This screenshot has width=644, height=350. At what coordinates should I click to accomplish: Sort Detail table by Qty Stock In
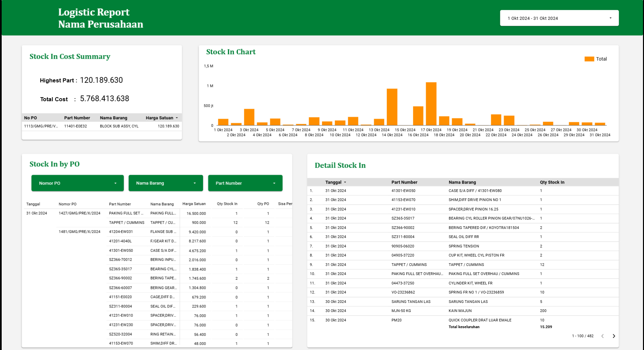click(552, 182)
